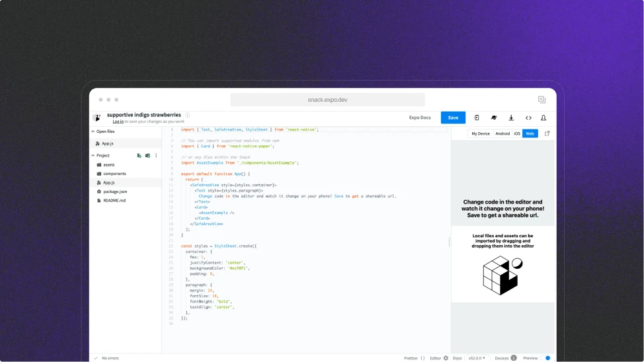The width and height of the screenshot is (644, 362).
Task: Collapse the Project section
Action: click(x=93, y=155)
